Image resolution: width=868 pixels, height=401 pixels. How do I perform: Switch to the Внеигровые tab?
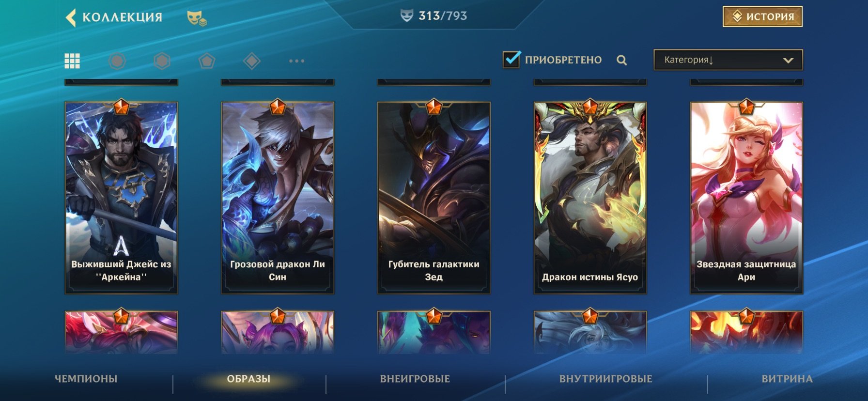[x=415, y=379]
